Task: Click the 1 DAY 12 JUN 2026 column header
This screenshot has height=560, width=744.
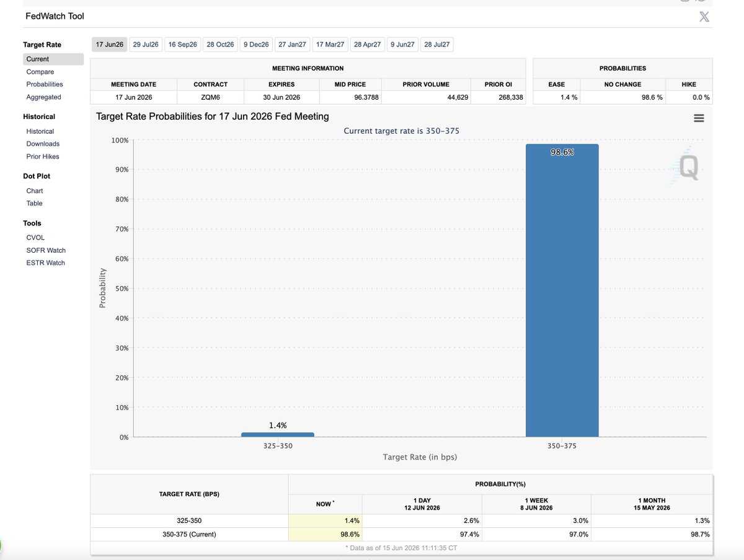Action: (x=422, y=504)
